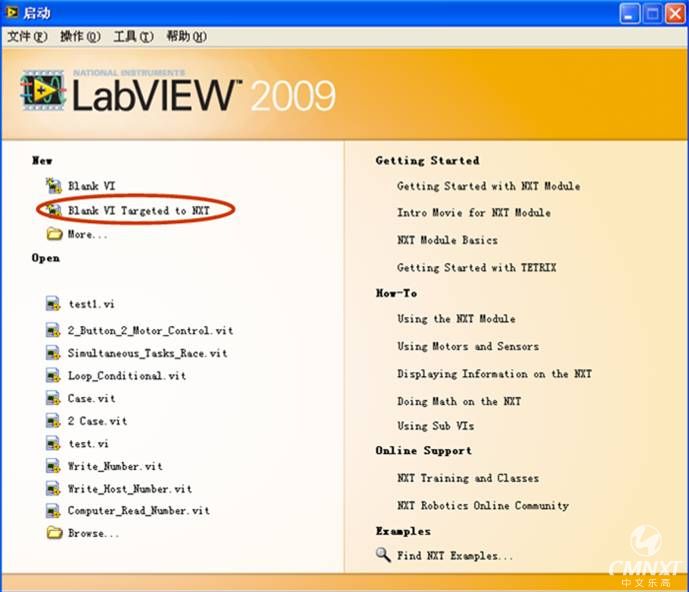Viewport: 689px width, 592px height.
Task: Browse... for a file to open
Action: coord(93,534)
